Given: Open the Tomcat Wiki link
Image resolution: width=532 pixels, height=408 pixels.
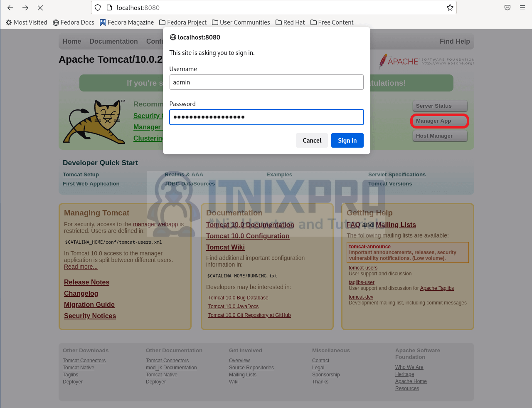Looking at the screenshot, I should (x=225, y=247).
